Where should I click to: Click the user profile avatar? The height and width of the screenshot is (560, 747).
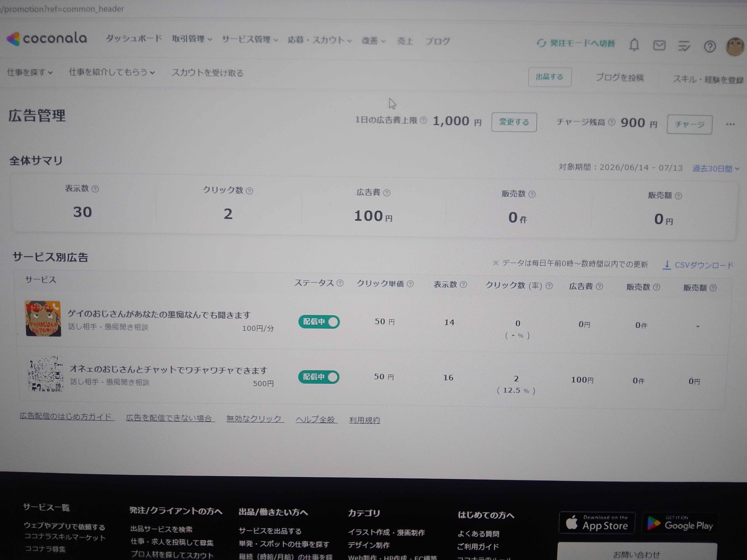pyautogui.click(x=736, y=47)
